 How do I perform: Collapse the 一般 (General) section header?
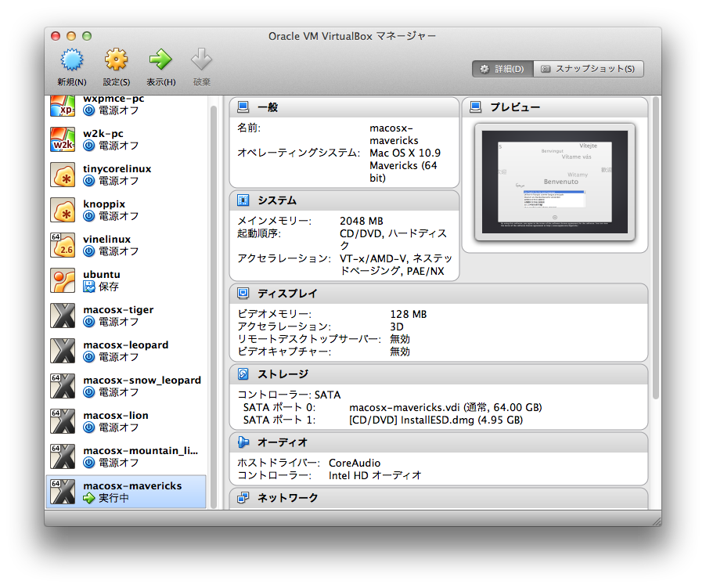pyautogui.click(x=267, y=107)
